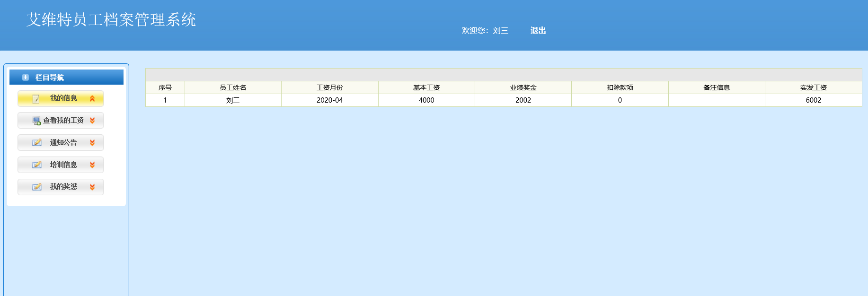The height and width of the screenshot is (296, 868).
Task: Open the 我的奖惩 menu item
Action: 61,187
